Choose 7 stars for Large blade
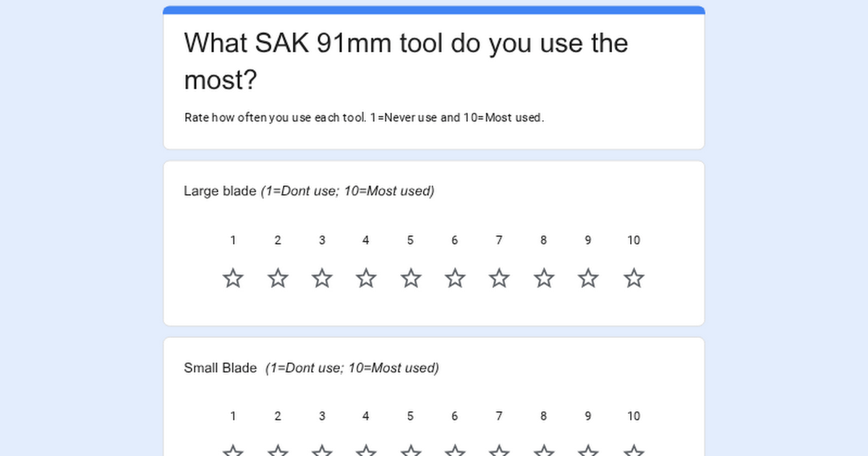 [x=499, y=279]
